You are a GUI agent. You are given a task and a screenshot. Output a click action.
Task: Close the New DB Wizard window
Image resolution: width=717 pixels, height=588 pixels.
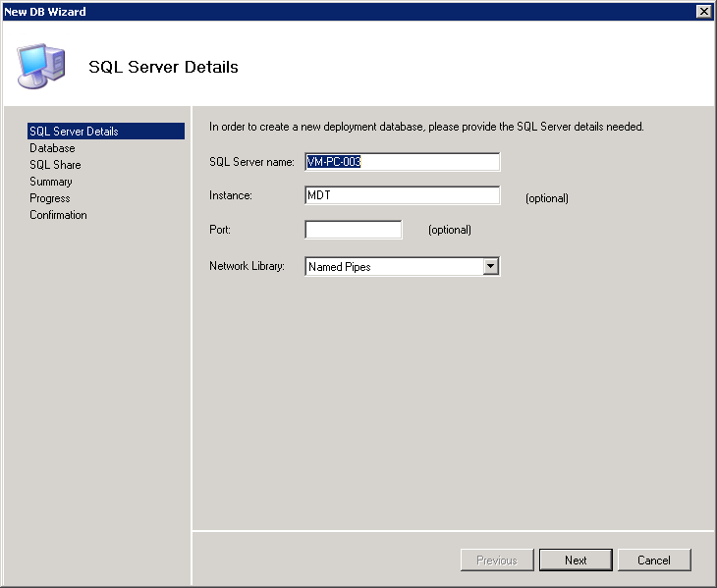pyautogui.click(x=703, y=11)
